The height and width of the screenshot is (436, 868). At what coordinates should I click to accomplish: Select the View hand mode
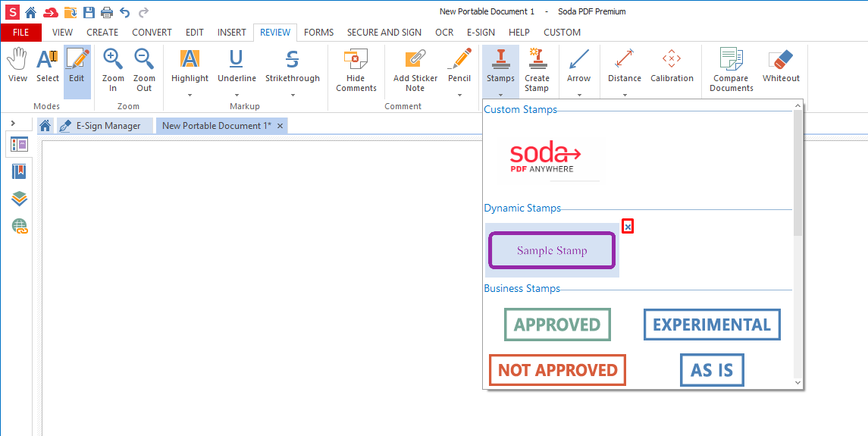coord(17,66)
